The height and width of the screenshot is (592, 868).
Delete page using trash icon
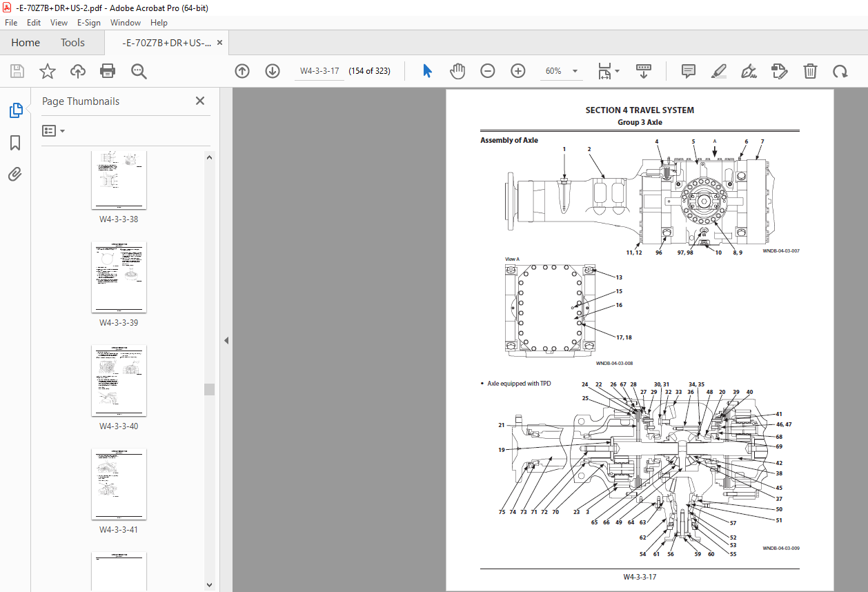(810, 71)
